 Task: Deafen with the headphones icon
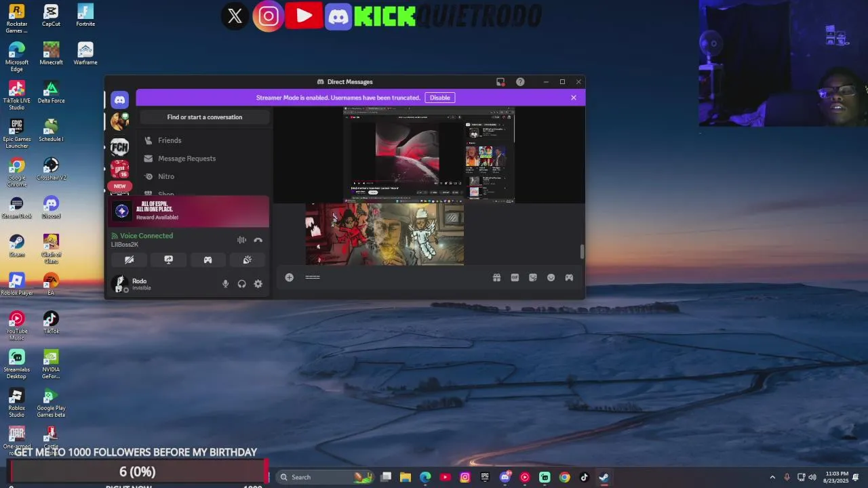coord(241,284)
